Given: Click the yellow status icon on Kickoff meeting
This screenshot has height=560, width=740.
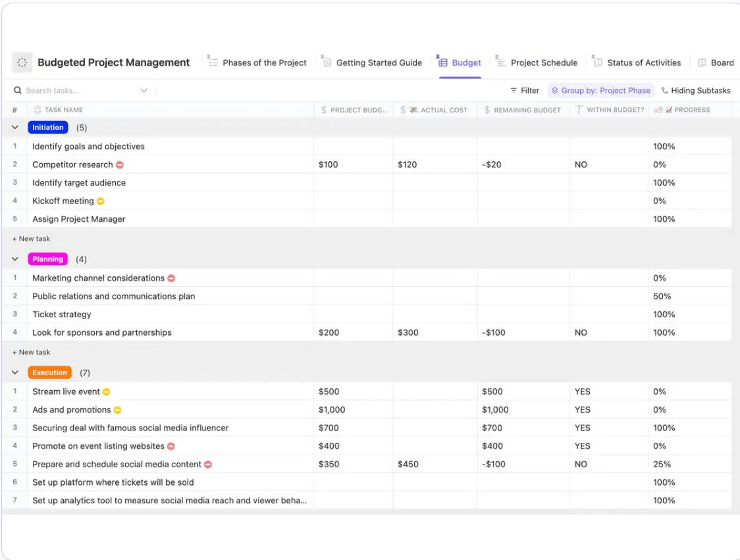Looking at the screenshot, I should coord(101,201).
